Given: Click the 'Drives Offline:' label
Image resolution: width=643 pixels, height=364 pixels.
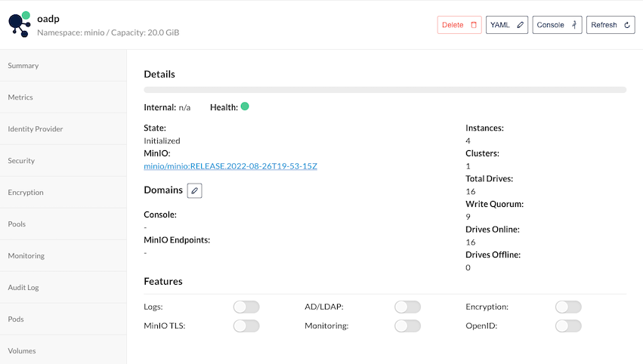Looking at the screenshot, I should click(x=493, y=254).
